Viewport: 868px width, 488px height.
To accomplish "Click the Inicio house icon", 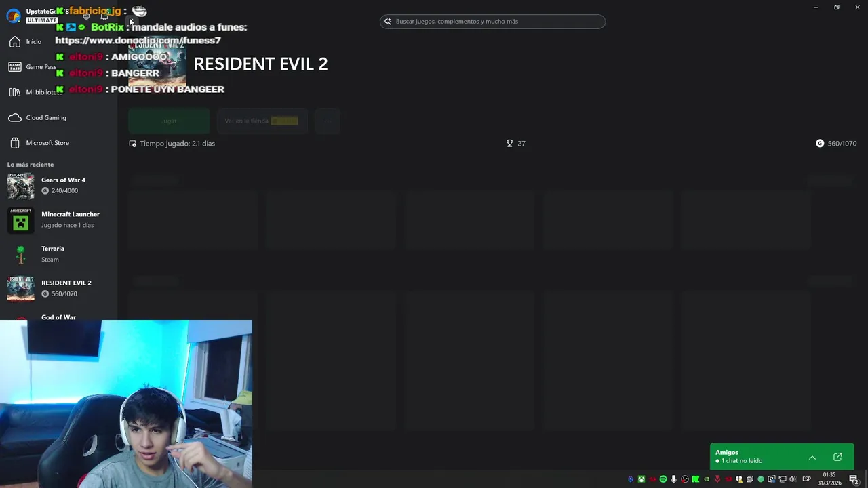I will pyautogui.click(x=15, y=41).
